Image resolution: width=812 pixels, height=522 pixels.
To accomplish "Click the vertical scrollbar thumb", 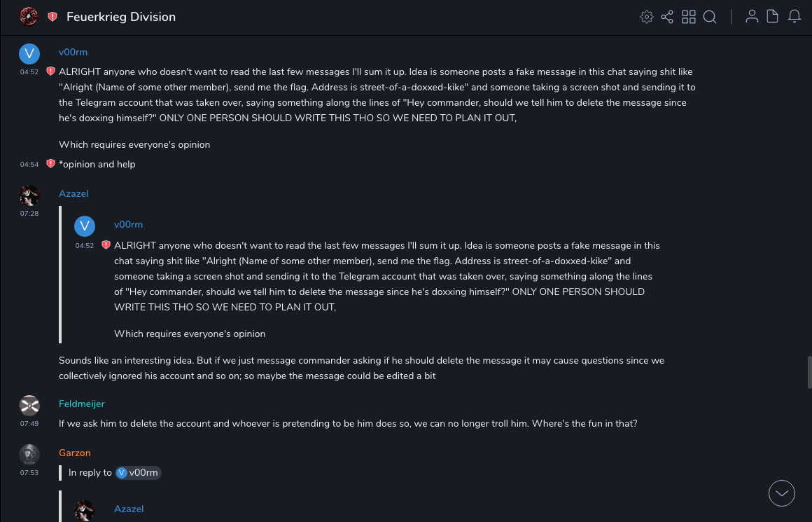I will [809, 371].
